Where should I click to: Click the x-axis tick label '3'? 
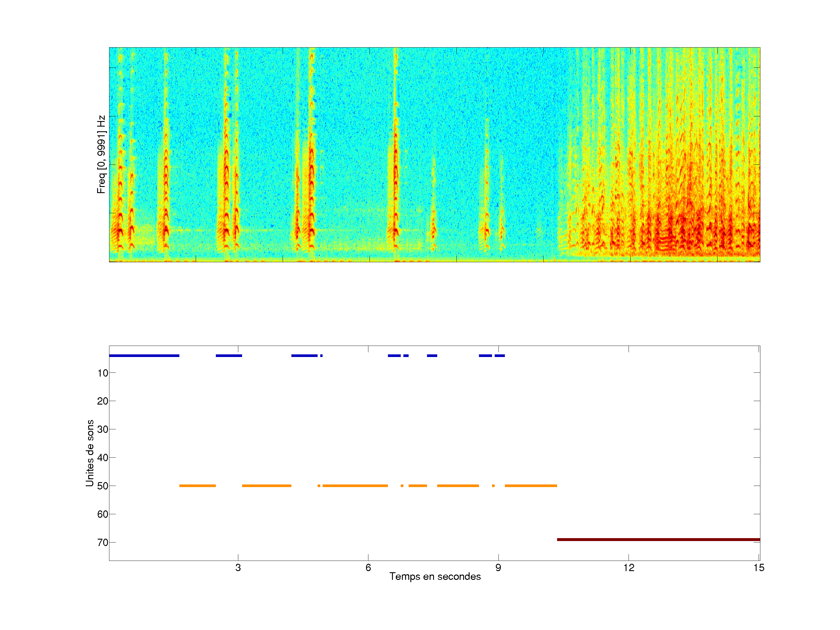[x=238, y=568]
